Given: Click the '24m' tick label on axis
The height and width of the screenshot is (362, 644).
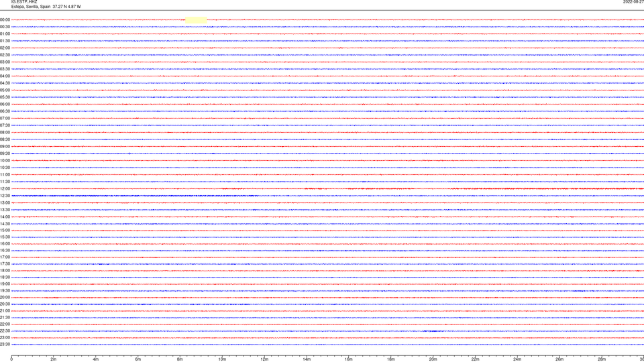Looking at the screenshot, I should pos(517,359).
